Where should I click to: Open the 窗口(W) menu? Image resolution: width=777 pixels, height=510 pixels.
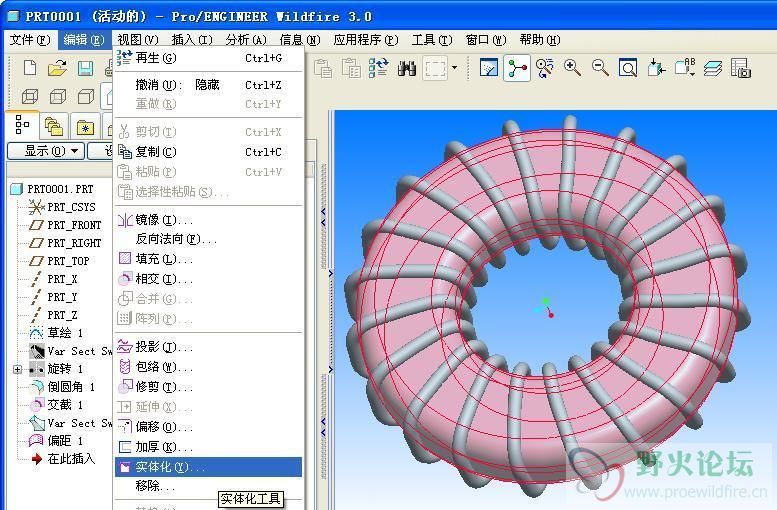(x=486, y=40)
